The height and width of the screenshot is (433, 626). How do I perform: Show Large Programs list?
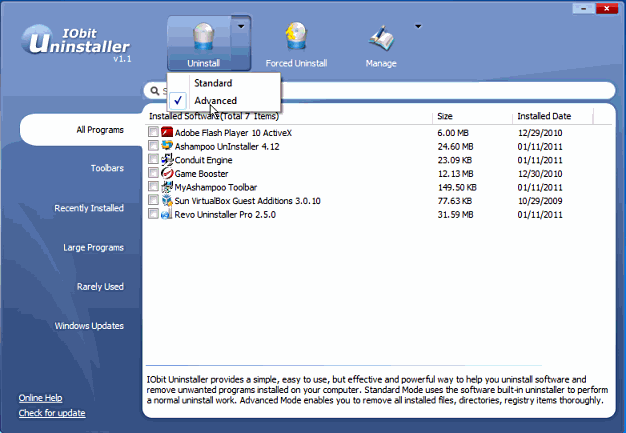click(x=93, y=247)
